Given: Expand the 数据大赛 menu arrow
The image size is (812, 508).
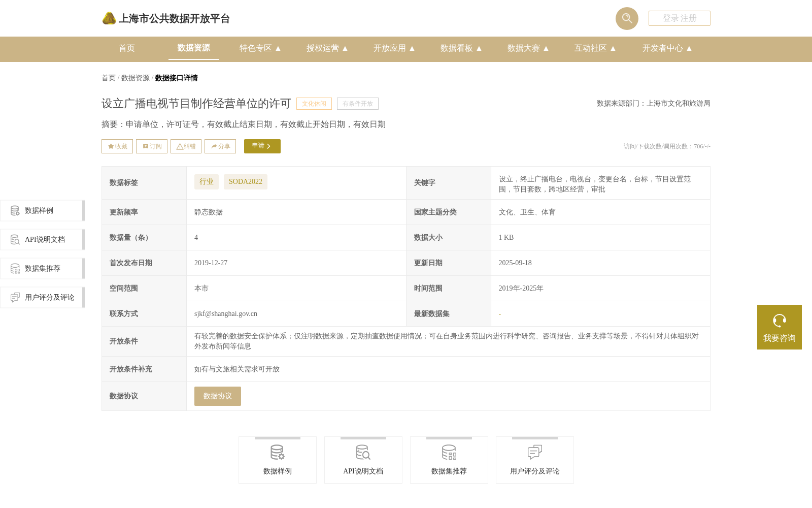Looking at the screenshot, I should point(546,48).
